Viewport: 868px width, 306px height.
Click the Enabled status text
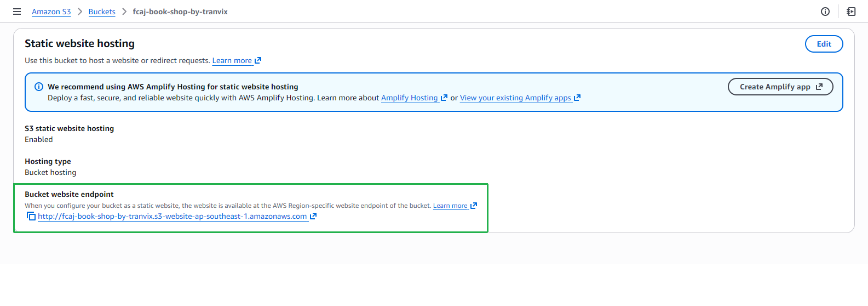[39, 139]
